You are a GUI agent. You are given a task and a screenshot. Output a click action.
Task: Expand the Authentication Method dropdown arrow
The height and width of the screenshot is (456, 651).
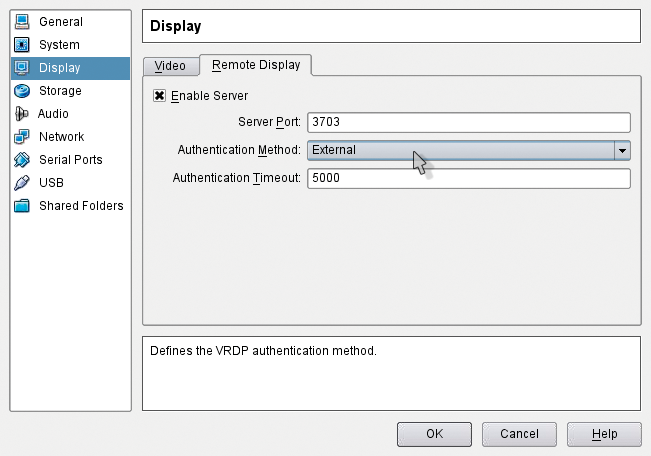(x=622, y=150)
